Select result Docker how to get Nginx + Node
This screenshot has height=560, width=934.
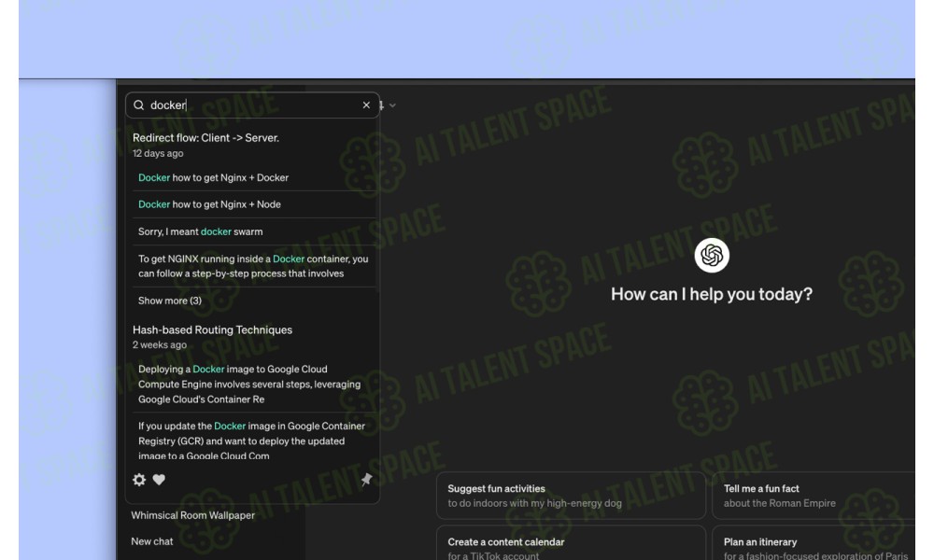[254, 204]
